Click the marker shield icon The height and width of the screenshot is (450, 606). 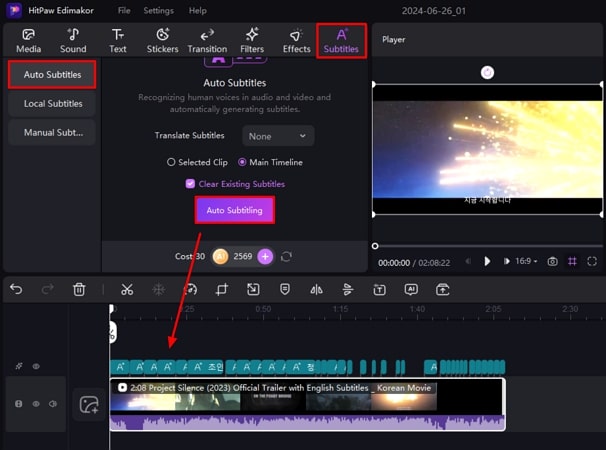coord(285,289)
